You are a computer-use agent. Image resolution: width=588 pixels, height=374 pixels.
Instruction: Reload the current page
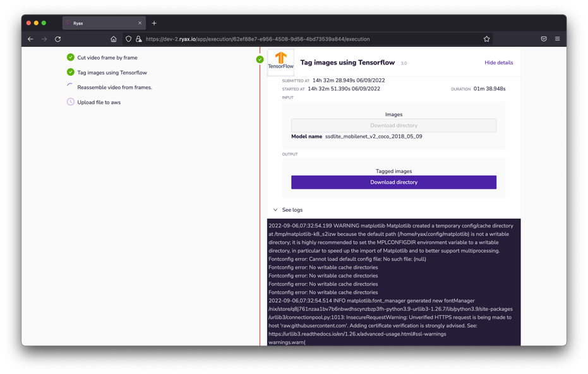58,39
